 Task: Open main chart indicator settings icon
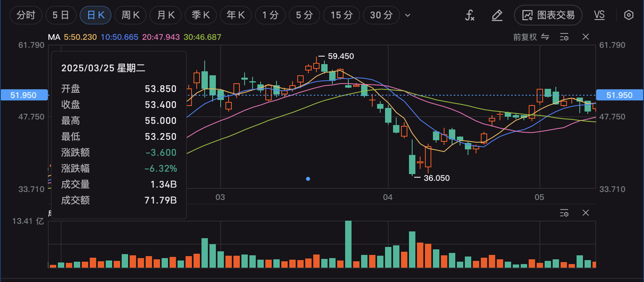point(564,37)
